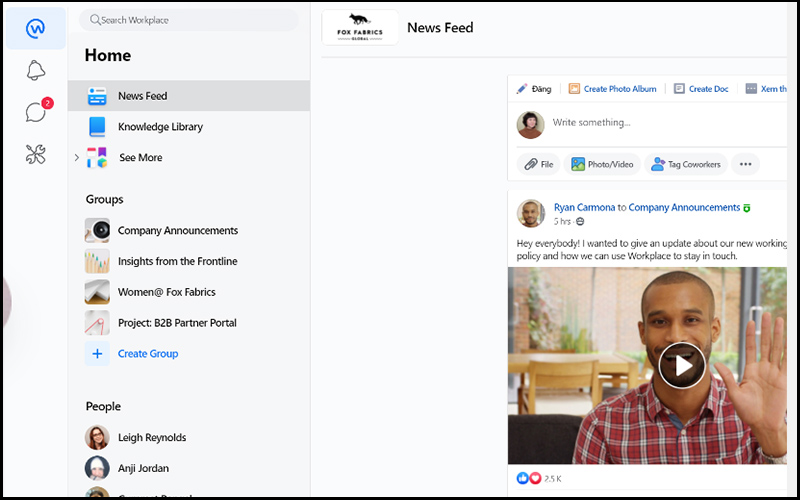
Task: Click Insights from the Frontline thumbnail
Action: [97, 261]
